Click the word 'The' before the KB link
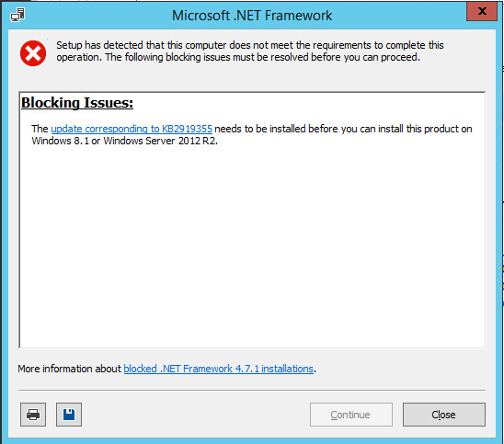 [x=40, y=129]
